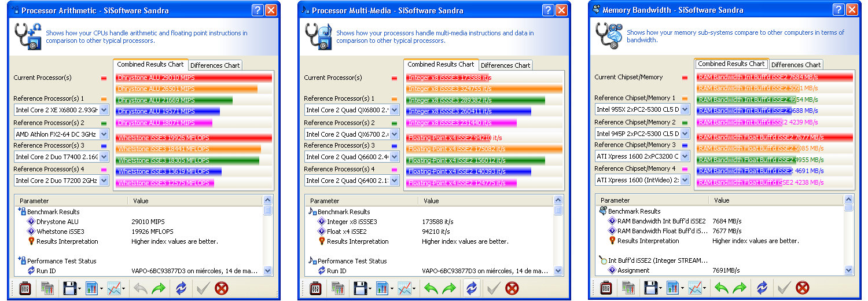Click the help button in Processor Multi-Media title bar
The image size is (868, 301).
pos(548,10)
